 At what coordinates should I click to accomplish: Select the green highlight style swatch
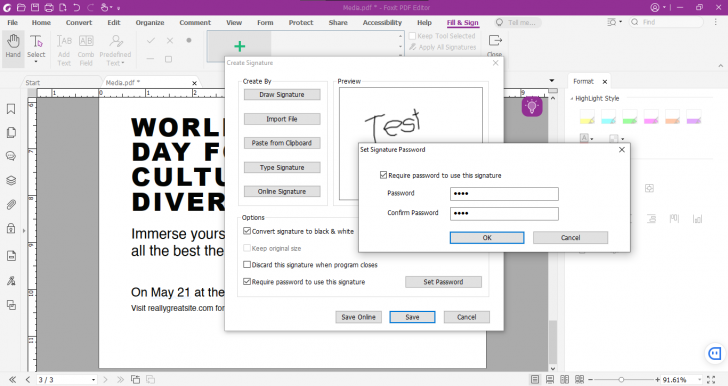tap(630, 117)
